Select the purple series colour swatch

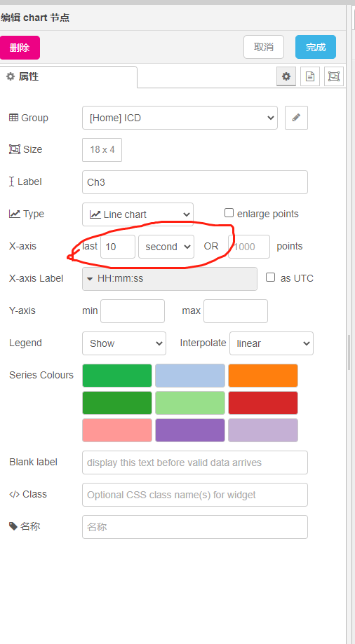(190, 430)
